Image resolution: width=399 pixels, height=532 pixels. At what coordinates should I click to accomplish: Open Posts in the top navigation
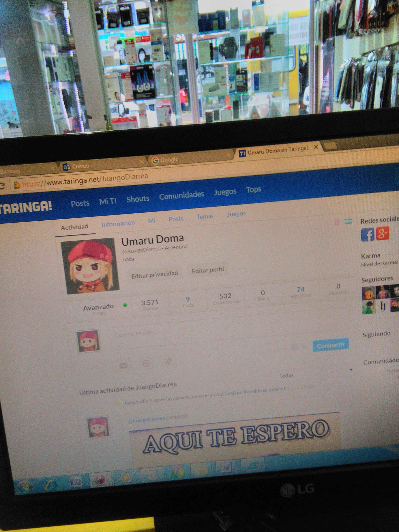click(x=80, y=203)
